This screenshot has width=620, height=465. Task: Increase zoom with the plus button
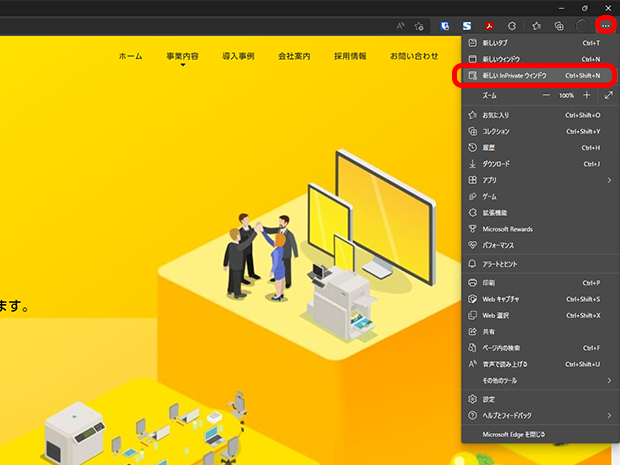[587, 95]
